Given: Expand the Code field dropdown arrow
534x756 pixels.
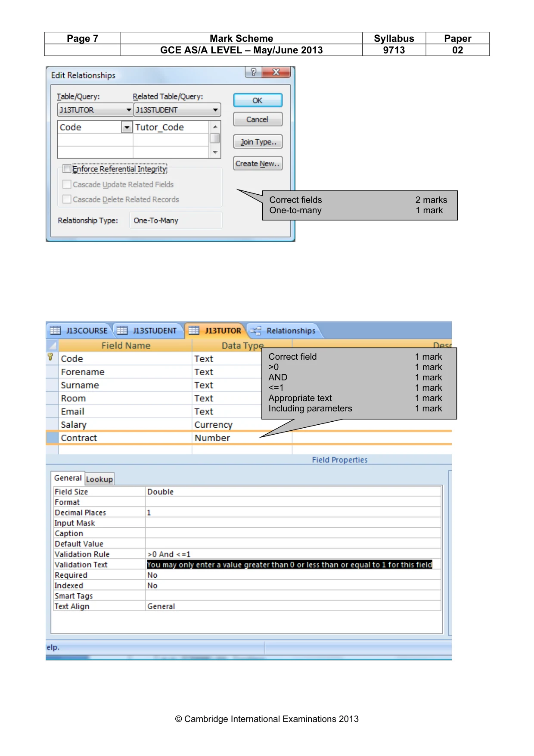Looking at the screenshot, I should [x=127, y=127].
